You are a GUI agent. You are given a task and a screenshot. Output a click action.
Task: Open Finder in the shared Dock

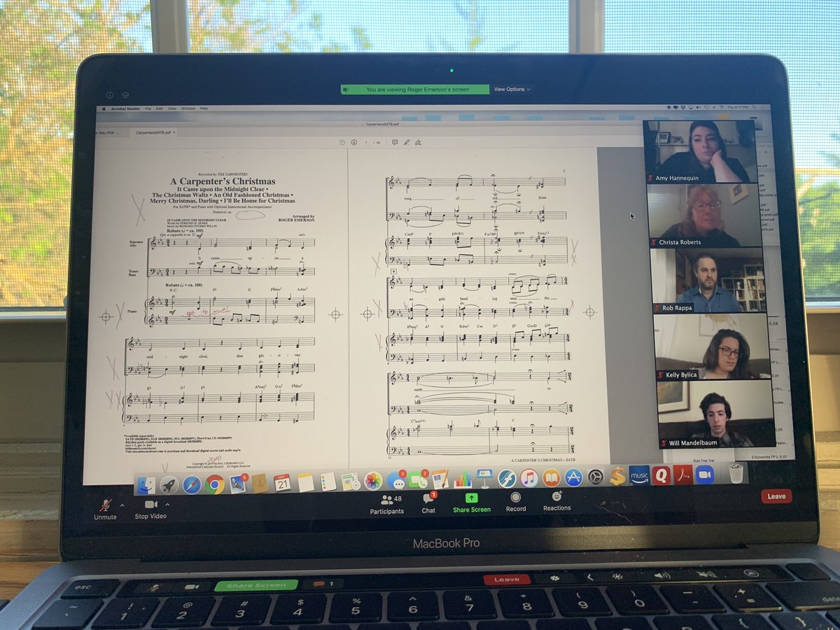click(146, 484)
